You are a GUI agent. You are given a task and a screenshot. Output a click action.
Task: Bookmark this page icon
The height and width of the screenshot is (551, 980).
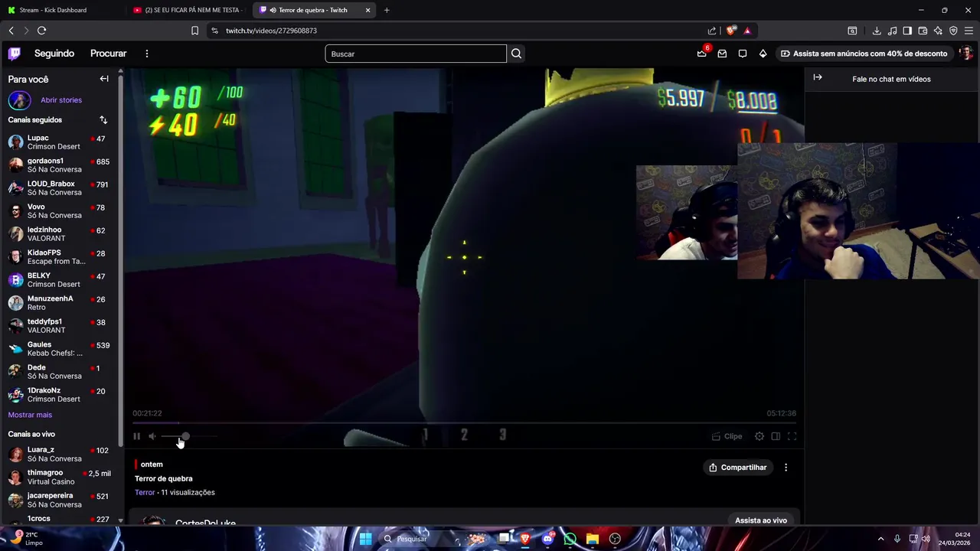click(194, 31)
